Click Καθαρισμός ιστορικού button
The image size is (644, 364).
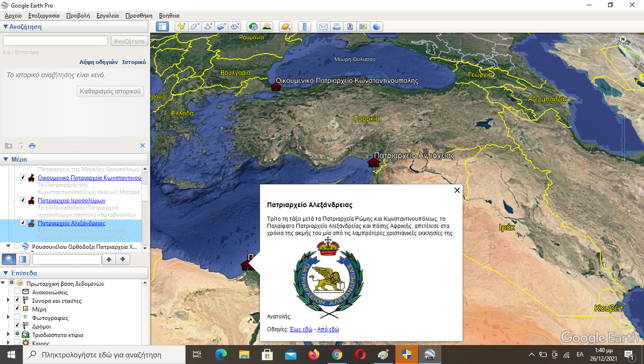pos(110,91)
